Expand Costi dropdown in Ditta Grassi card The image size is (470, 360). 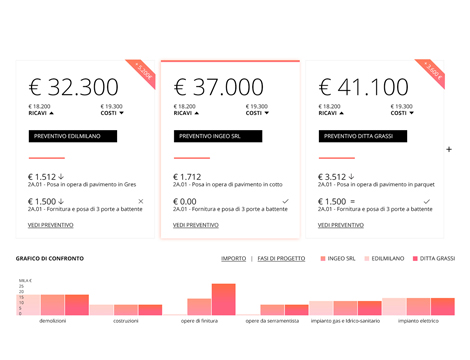coord(412,113)
